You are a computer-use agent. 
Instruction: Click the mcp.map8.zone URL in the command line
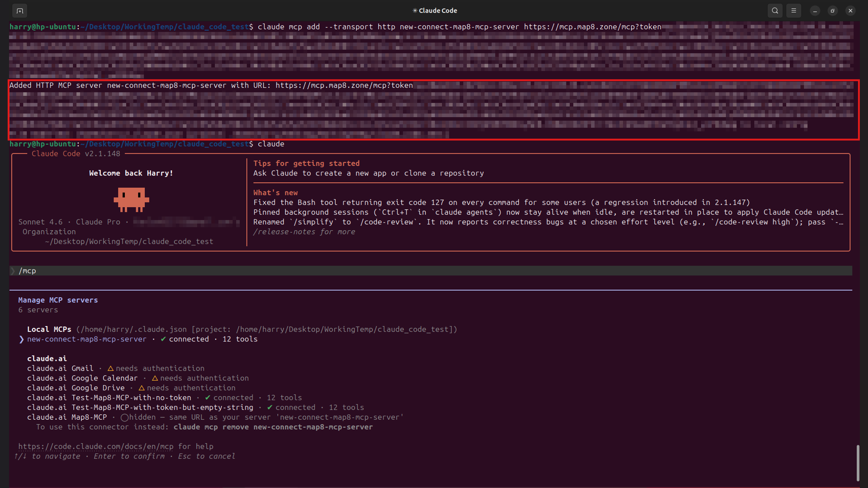pos(593,27)
